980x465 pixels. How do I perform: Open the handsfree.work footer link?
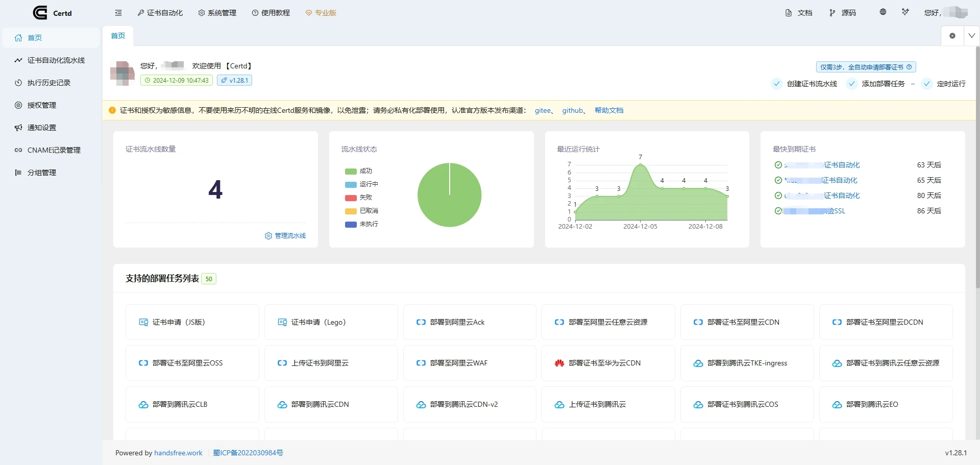click(178, 453)
